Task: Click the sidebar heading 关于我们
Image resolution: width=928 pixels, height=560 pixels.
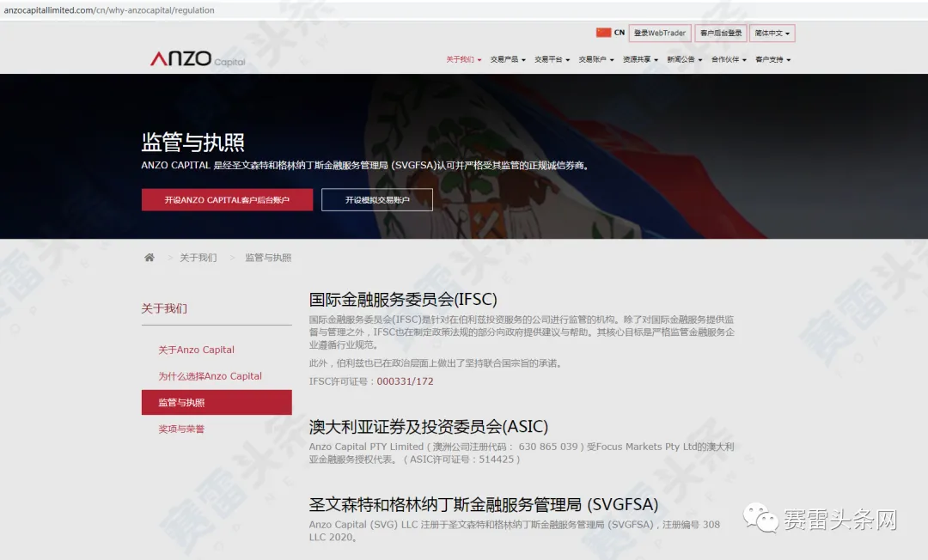Action: point(164,308)
